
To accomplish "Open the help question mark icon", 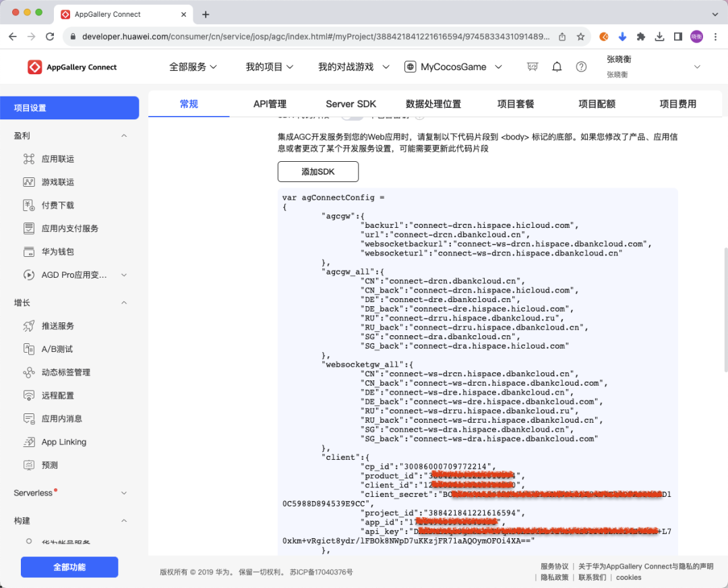I will point(581,67).
